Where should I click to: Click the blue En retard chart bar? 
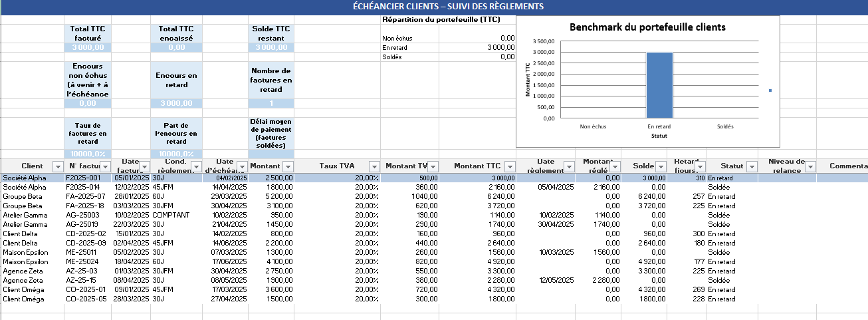tap(659, 85)
